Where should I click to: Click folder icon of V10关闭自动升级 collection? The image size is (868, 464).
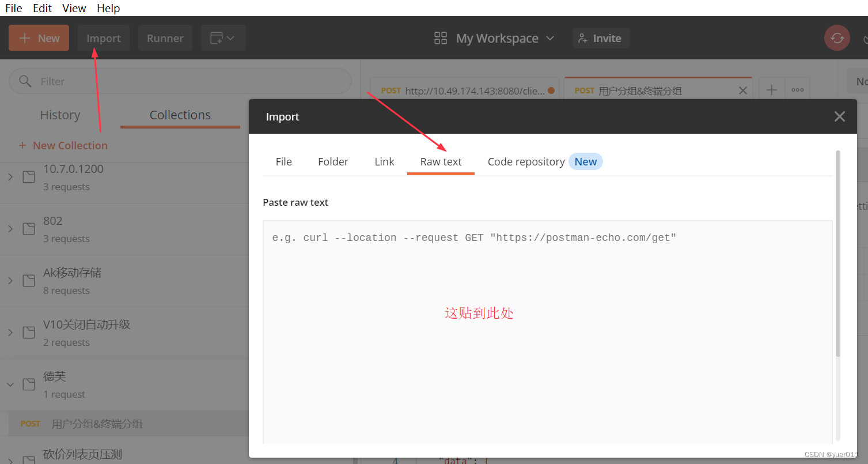tap(29, 333)
